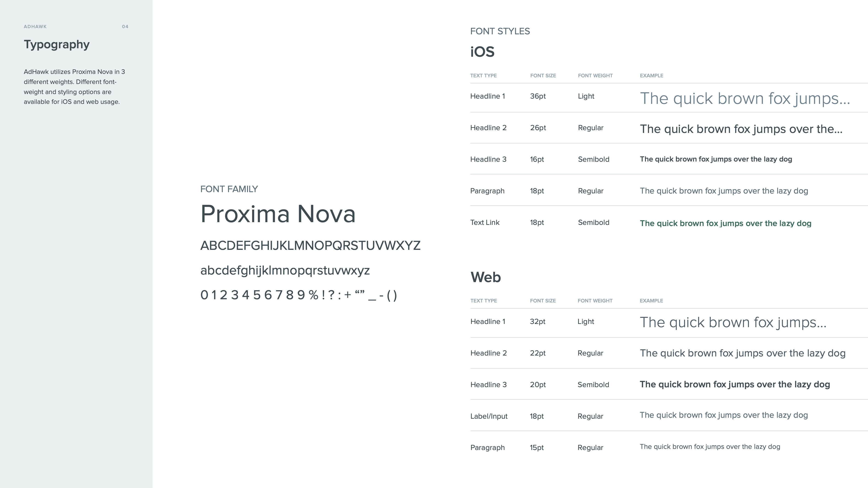This screenshot has width=868, height=488.
Task: Click the FONT FAMILY label
Action: coord(229,189)
